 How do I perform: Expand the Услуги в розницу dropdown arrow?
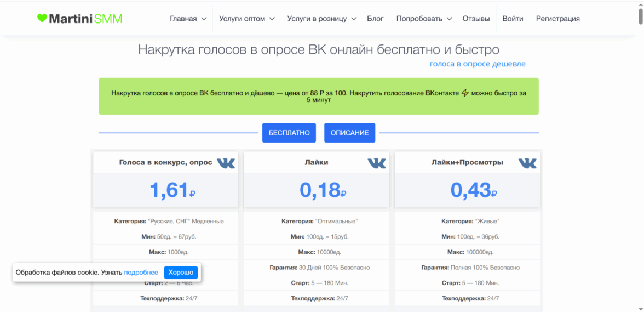click(x=354, y=19)
